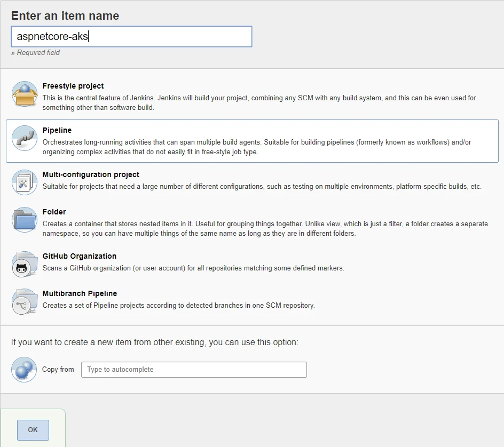Click the 'Scans a GitHub organization' description
Screen dimensions: 504x447
pyautogui.click(x=193, y=268)
